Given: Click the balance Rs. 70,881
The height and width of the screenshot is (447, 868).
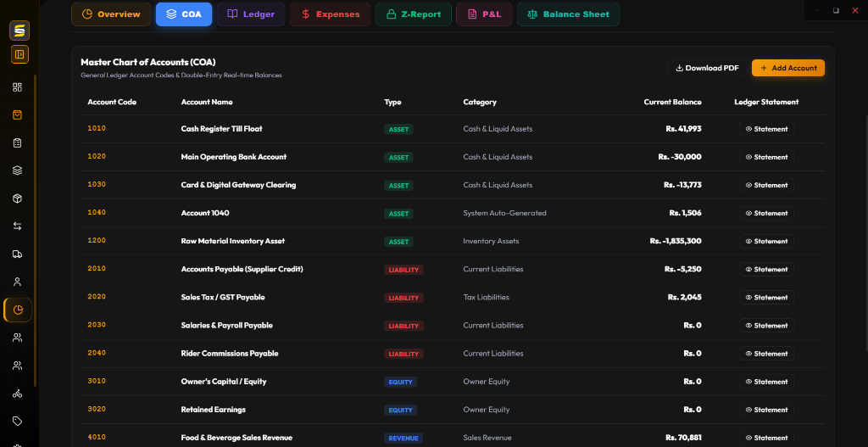Looking at the screenshot, I should [x=684, y=438].
